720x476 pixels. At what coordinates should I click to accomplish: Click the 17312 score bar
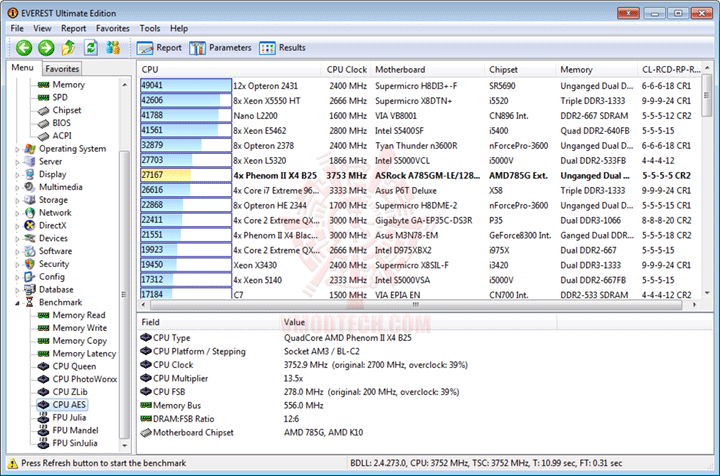186,280
